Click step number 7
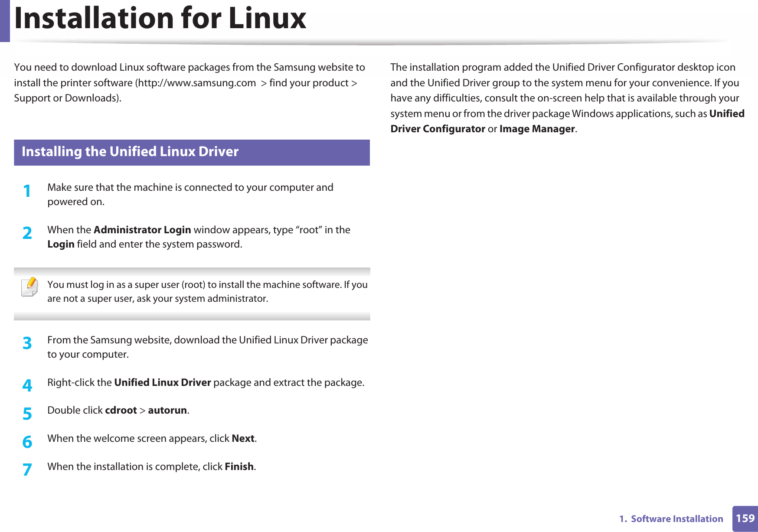 27,470
